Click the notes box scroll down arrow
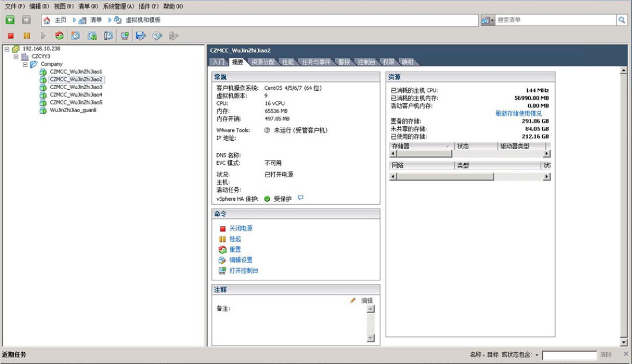The width and height of the screenshot is (632, 364). 371,338
